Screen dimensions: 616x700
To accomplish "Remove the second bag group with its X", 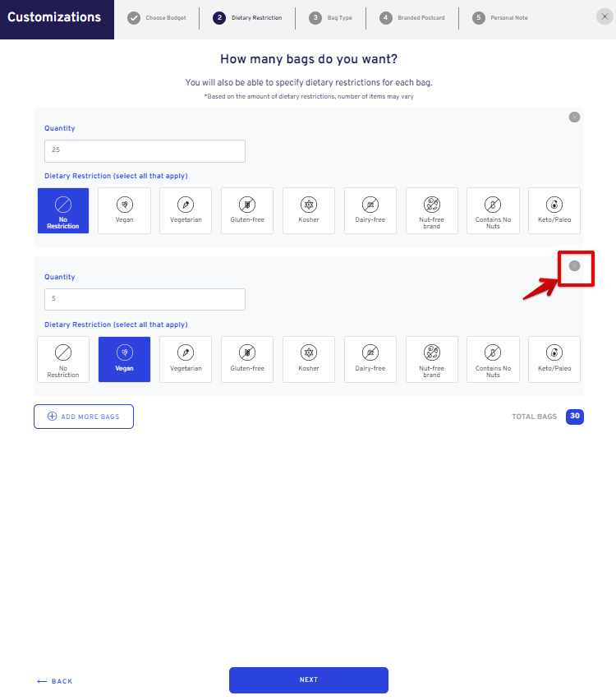I will (x=574, y=266).
